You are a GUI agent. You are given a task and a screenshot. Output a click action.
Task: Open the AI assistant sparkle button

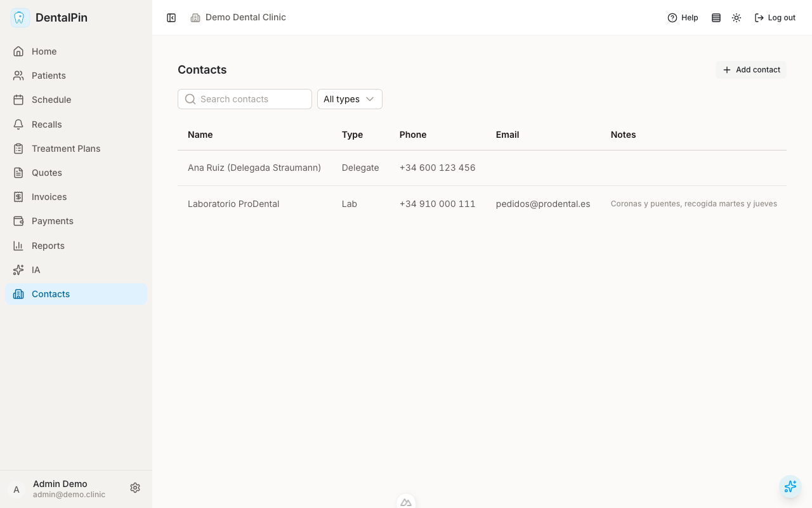(790, 486)
